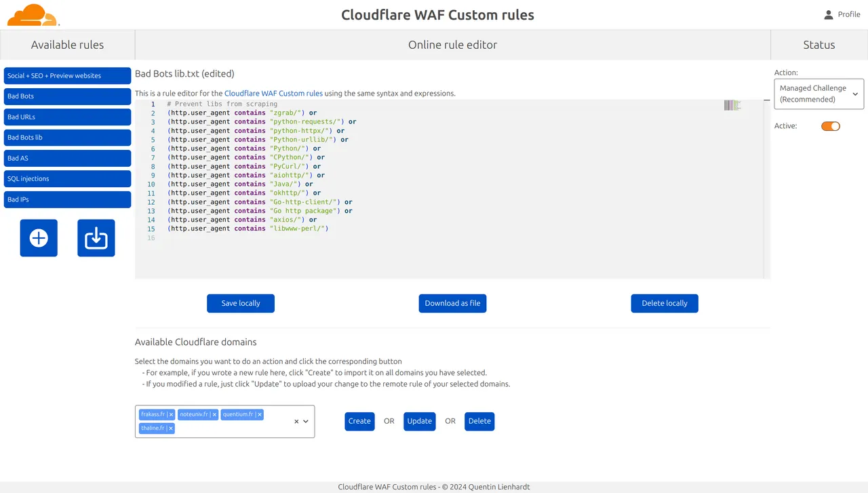Screen dimensions: 868x493
Task: Click the Cloudflare cloud logo
Action: 33,15
